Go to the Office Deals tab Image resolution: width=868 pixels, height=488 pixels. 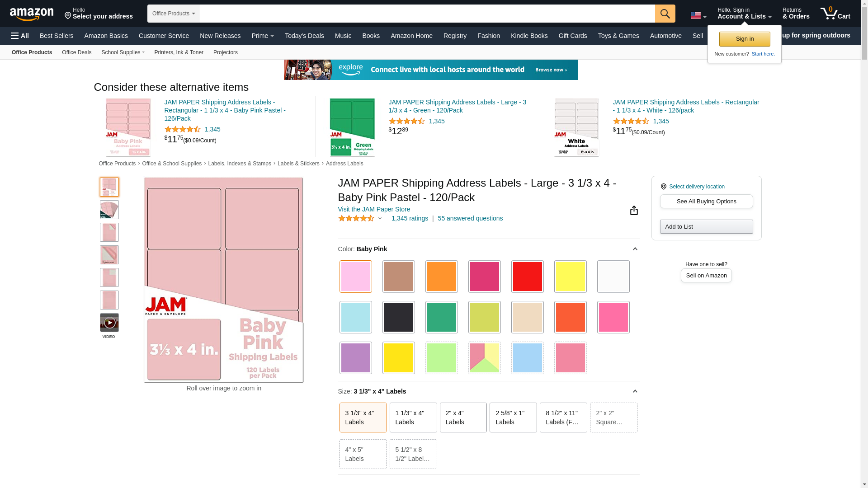click(76, 52)
